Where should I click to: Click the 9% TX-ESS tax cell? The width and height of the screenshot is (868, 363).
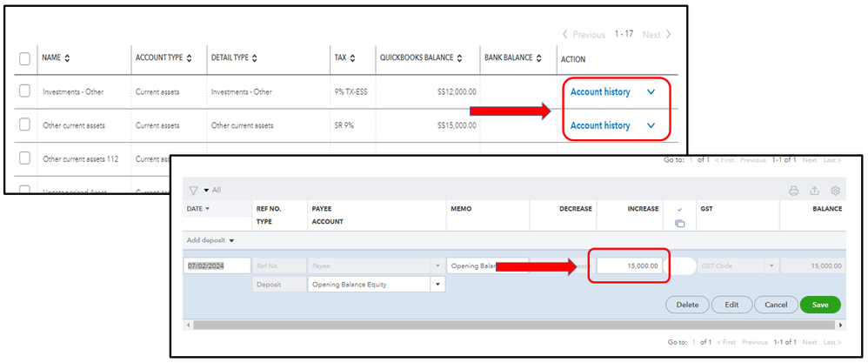pyautogui.click(x=351, y=92)
